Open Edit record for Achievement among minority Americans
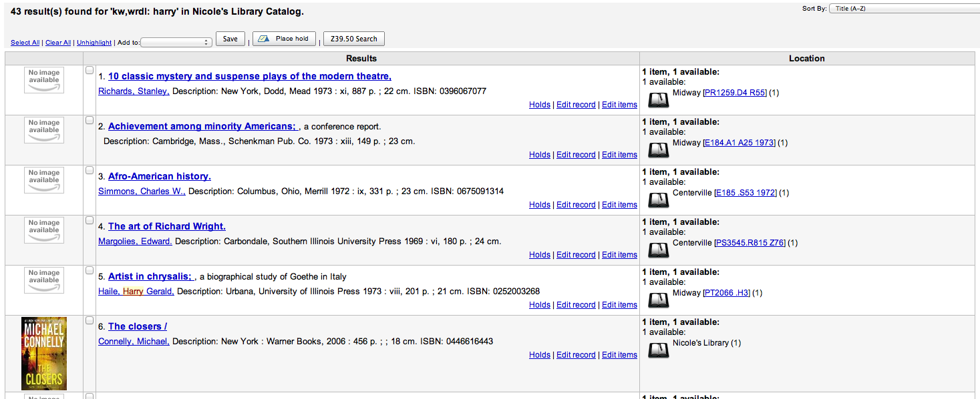Image resolution: width=980 pixels, height=399 pixels. [576, 155]
